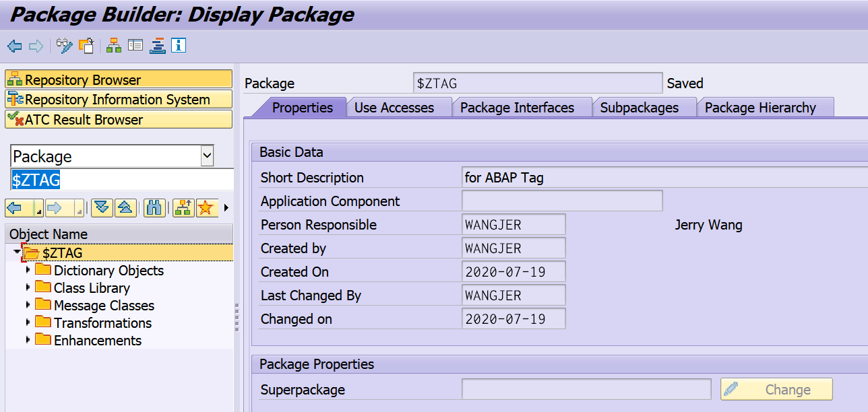Open the Package object type dropdown
This screenshot has height=412, width=868.
coord(207,157)
